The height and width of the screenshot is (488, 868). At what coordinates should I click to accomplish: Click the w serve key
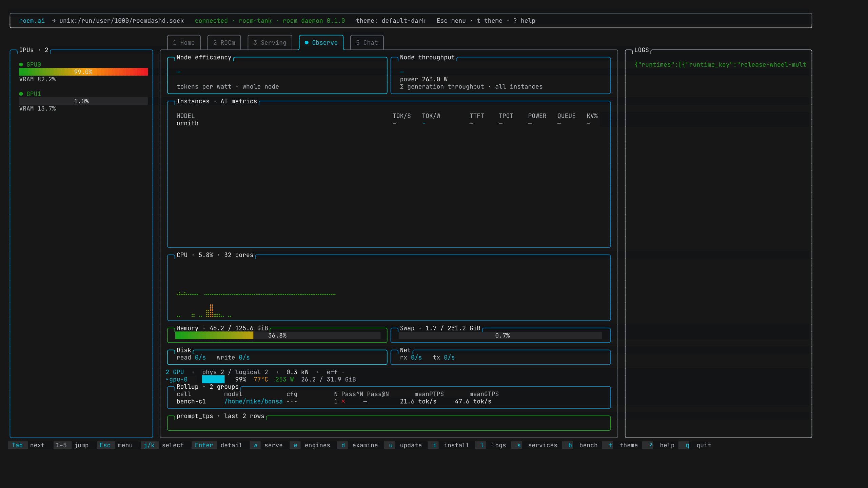coord(255,445)
